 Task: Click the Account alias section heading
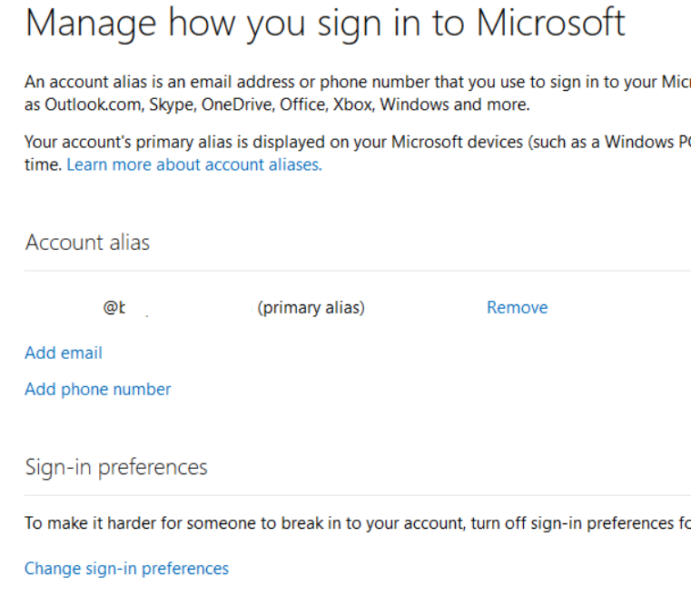coord(87,243)
